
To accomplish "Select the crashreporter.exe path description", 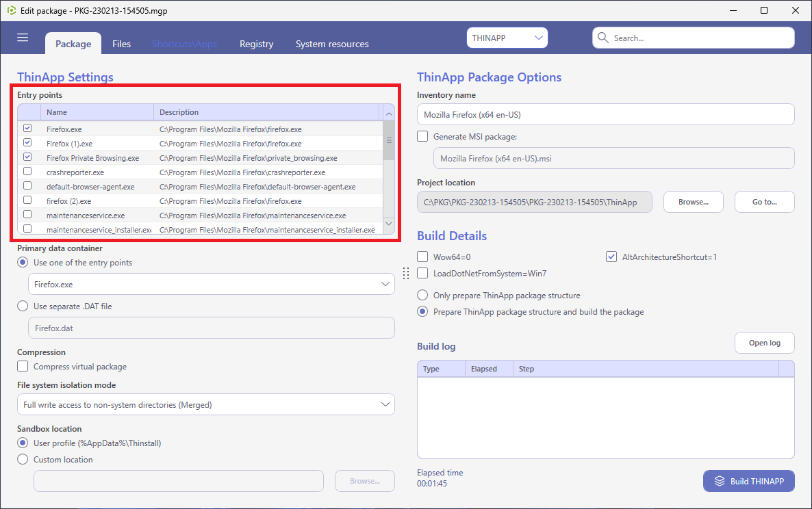I will [x=242, y=172].
